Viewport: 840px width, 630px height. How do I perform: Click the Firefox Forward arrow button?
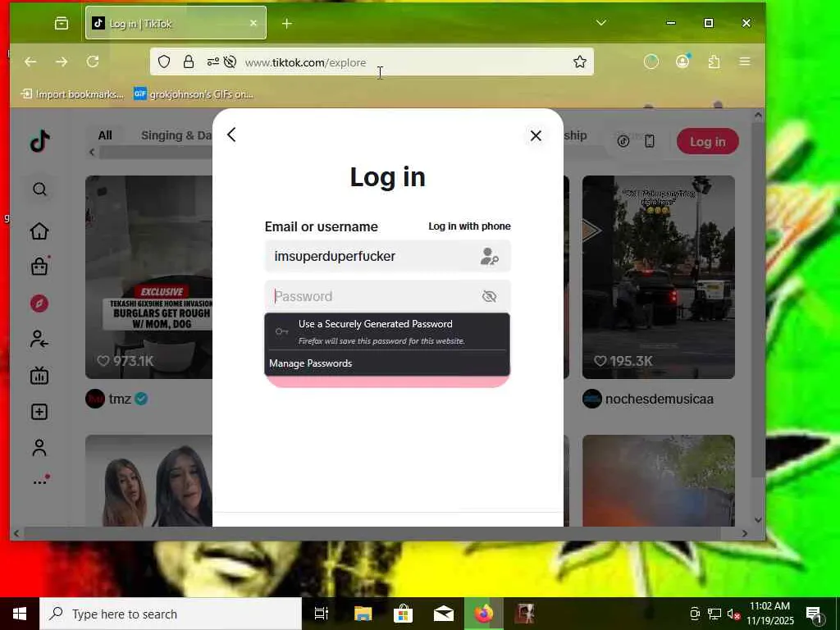click(62, 62)
